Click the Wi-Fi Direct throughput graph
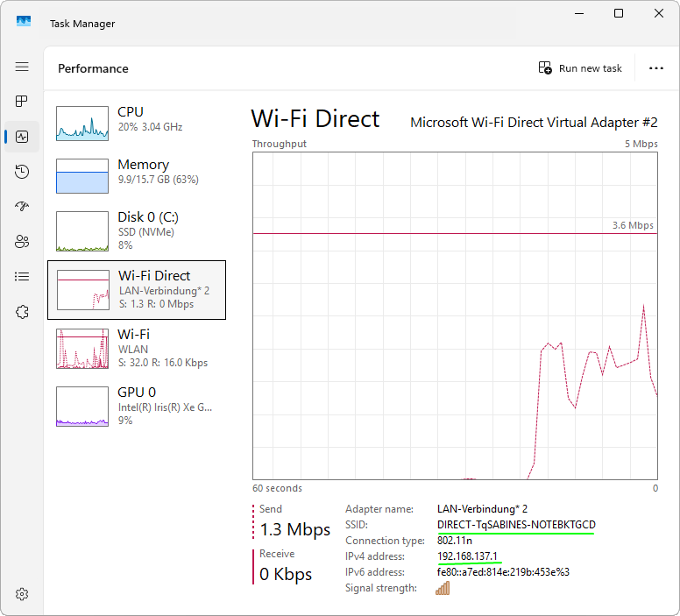This screenshot has width=680, height=616. [455, 315]
